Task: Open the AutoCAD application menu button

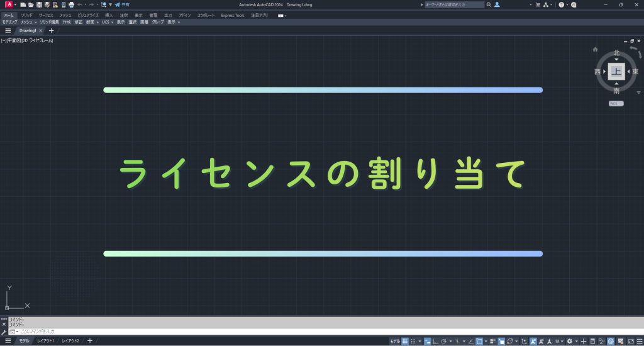Action: point(9,4)
